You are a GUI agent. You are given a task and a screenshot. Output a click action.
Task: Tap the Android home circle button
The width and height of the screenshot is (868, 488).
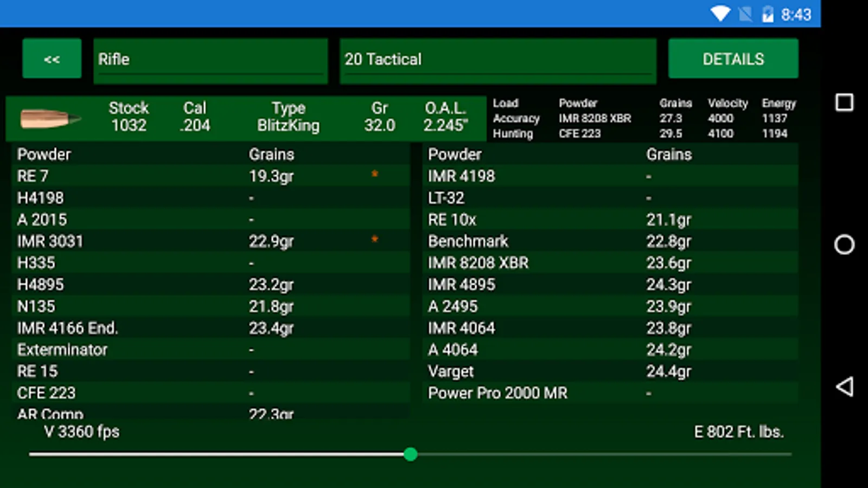click(x=844, y=245)
